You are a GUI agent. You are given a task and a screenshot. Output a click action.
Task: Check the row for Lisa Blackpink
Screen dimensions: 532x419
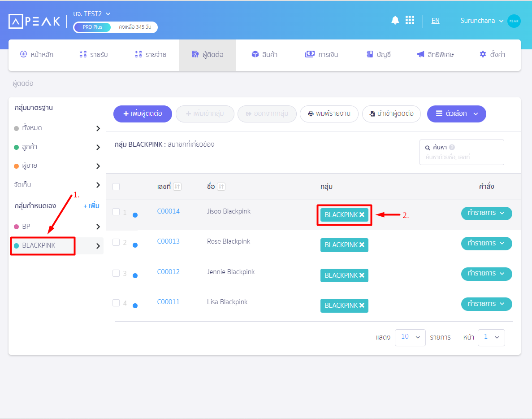tap(116, 302)
